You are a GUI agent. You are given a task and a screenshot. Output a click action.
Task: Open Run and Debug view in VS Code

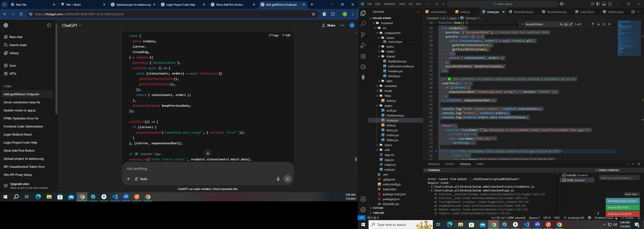pos(363,45)
